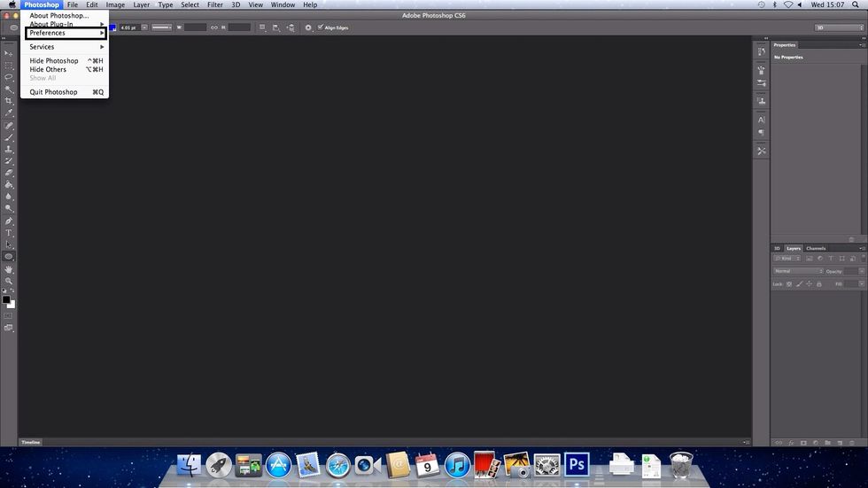Click the stroke width field

pos(129,27)
